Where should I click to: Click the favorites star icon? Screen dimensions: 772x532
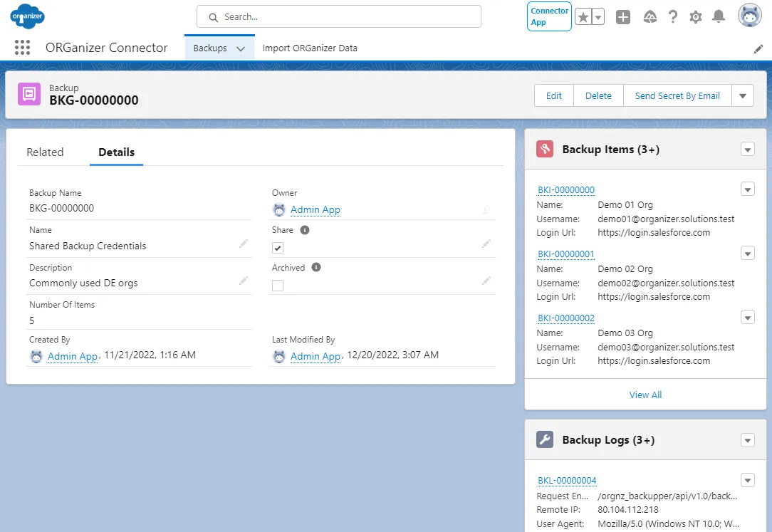point(583,17)
